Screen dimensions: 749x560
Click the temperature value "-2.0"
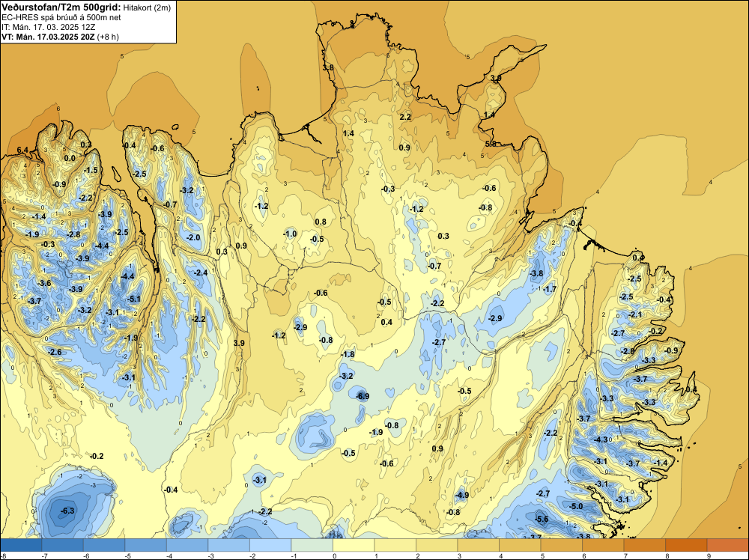coord(193,237)
